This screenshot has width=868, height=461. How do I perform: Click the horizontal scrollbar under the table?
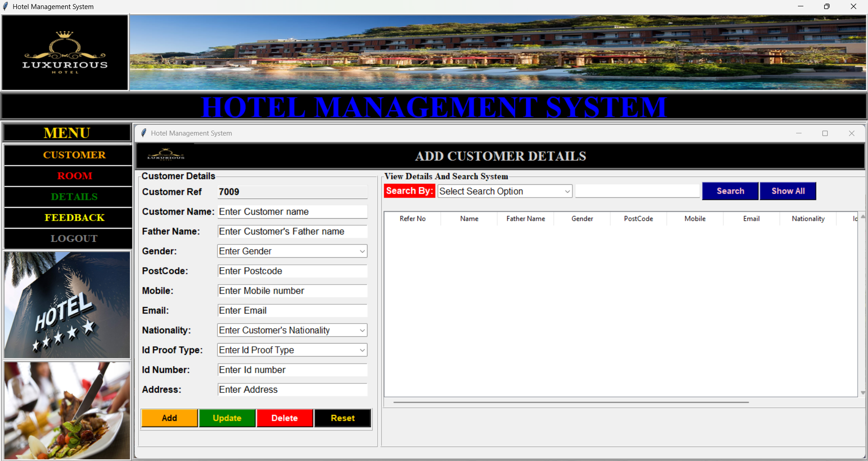(571, 402)
